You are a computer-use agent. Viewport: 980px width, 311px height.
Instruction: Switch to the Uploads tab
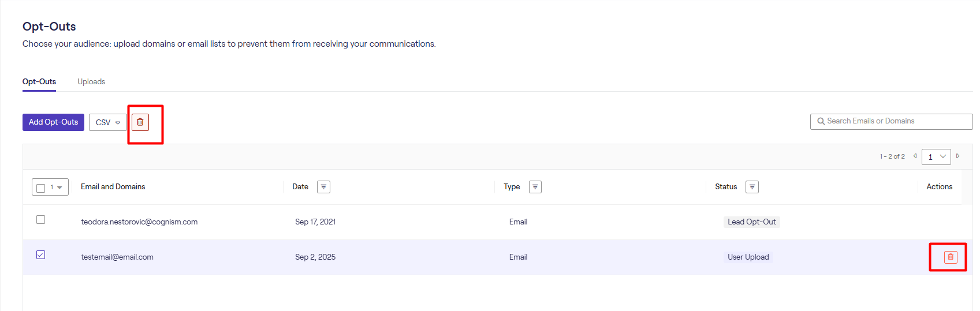click(x=91, y=82)
